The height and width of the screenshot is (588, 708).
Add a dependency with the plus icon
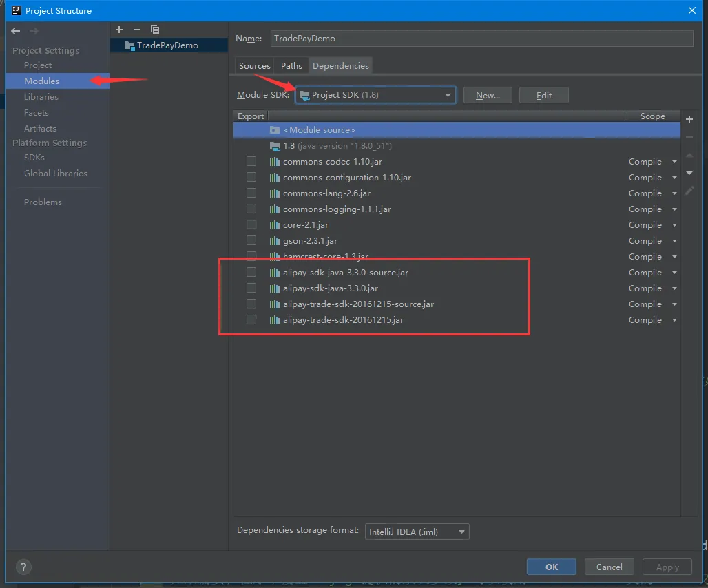[x=689, y=120]
